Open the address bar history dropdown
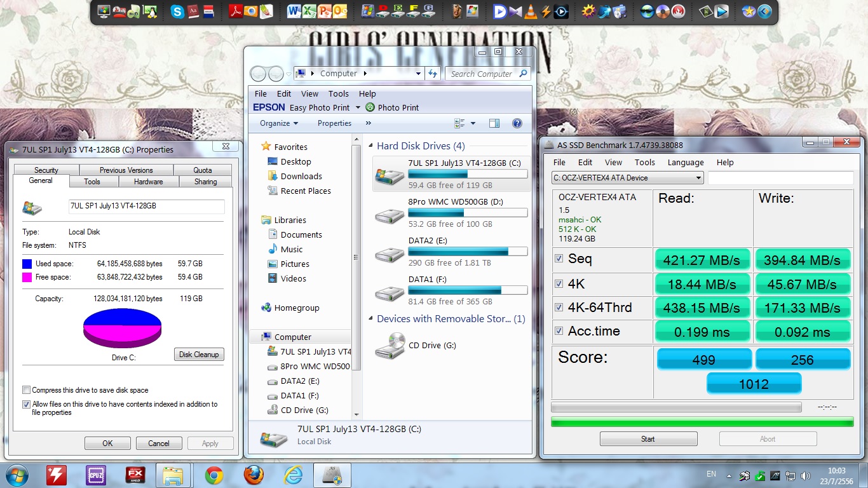868x488 pixels. point(418,74)
